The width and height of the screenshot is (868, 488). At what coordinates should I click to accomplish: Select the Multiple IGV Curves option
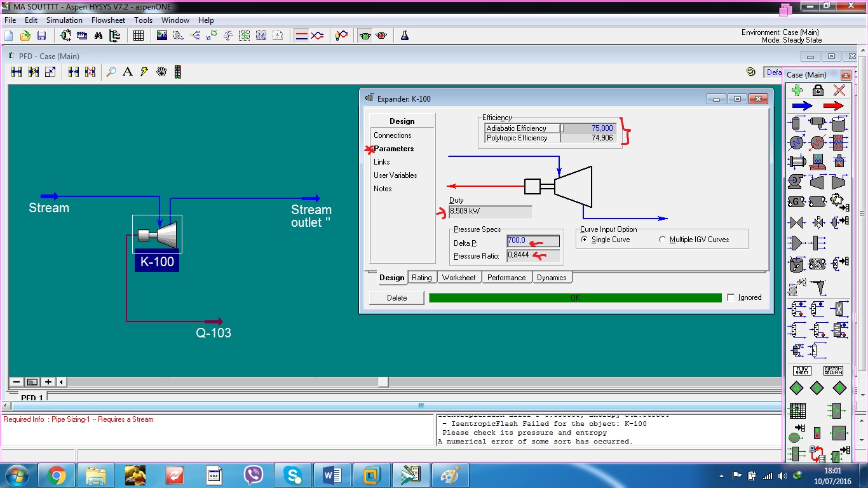pos(663,239)
